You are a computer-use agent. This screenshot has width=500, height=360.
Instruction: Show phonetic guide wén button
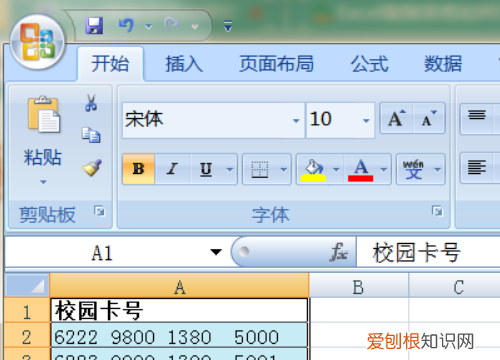414,169
